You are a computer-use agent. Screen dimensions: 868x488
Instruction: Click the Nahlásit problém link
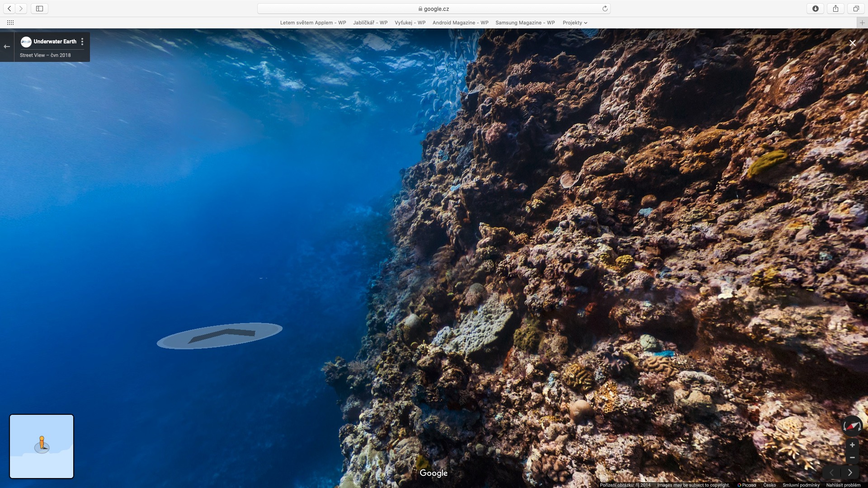pos(843,485)
